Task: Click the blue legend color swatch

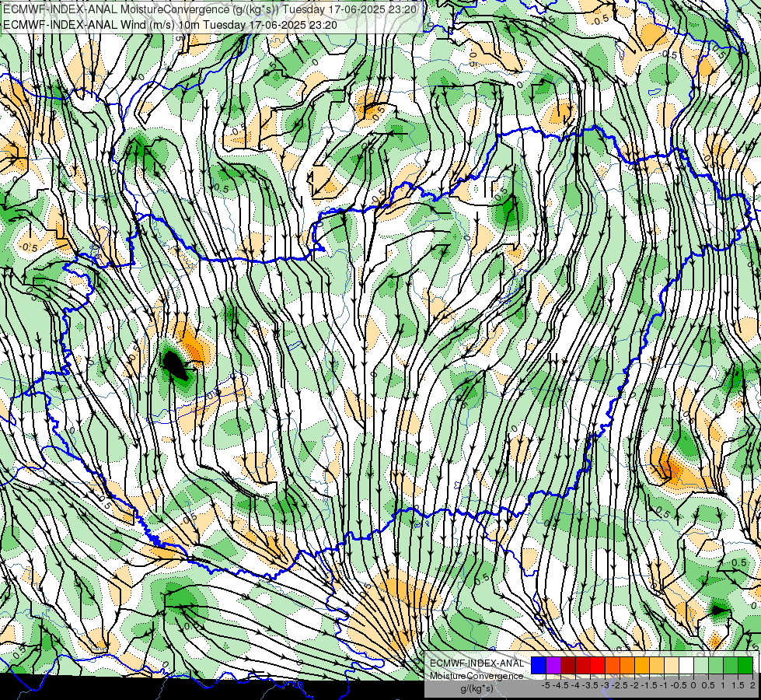Action: [539, 666]
